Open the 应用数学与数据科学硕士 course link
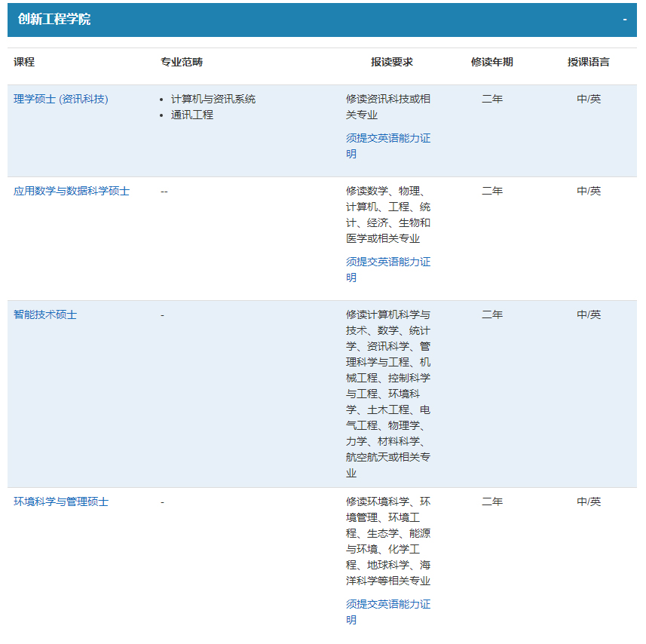The height and width of the screenshot is (644, 646). click(72, 191)
